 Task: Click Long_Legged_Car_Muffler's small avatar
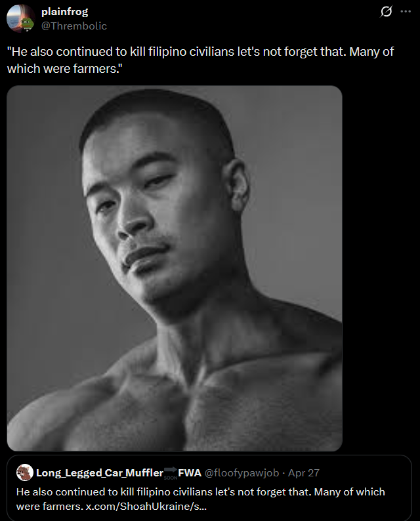[25, 472]
